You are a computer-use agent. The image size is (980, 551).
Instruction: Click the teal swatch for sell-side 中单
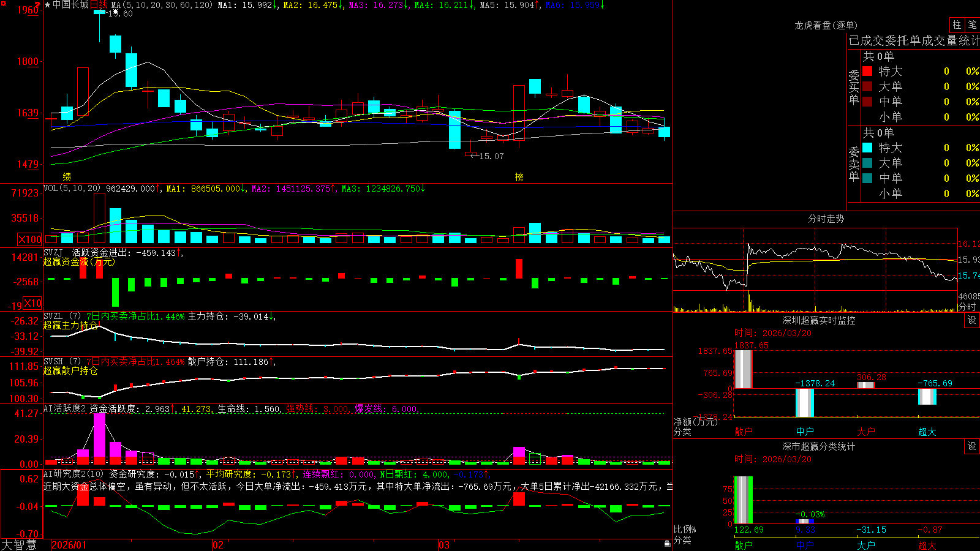(867, 178)
